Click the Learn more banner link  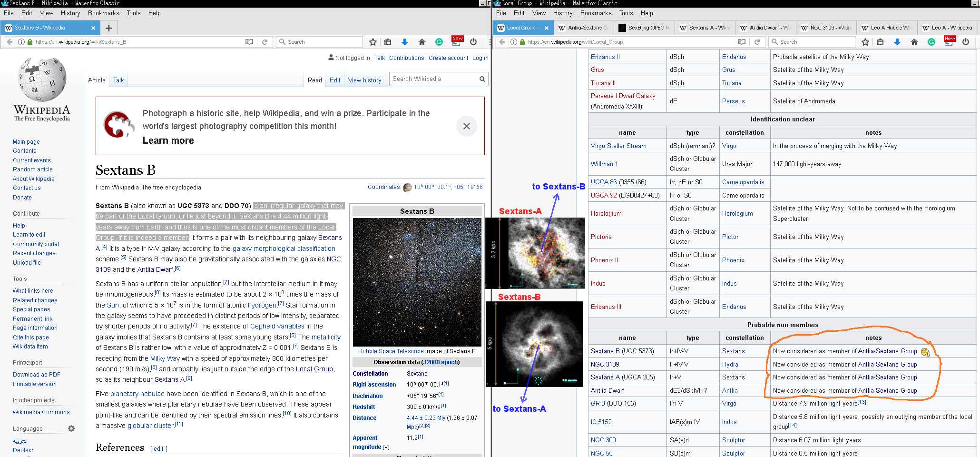pyautogui.click(x=168, y=140)
